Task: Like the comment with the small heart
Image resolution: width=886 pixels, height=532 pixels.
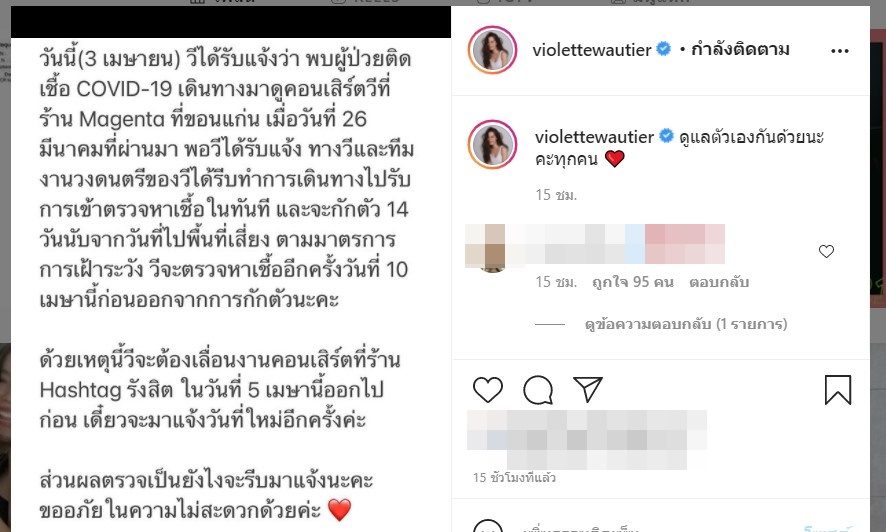Action: pos(826,251)
